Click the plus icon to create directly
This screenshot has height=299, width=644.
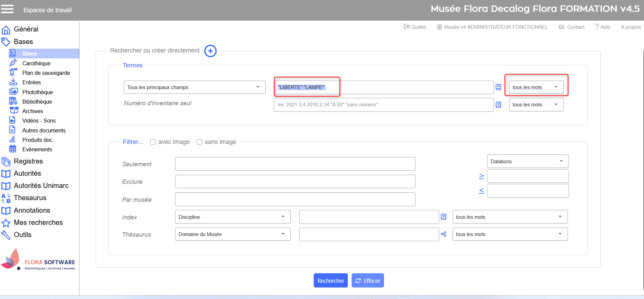pos(210,51)
